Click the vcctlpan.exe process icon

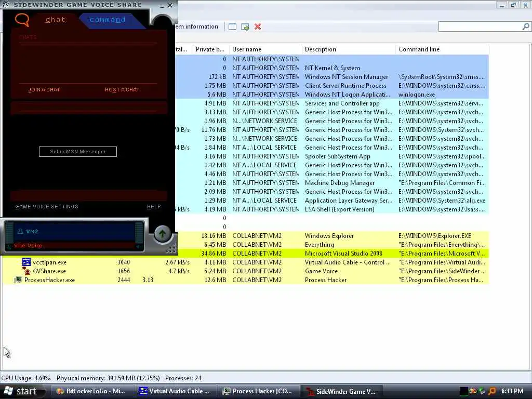26,262
